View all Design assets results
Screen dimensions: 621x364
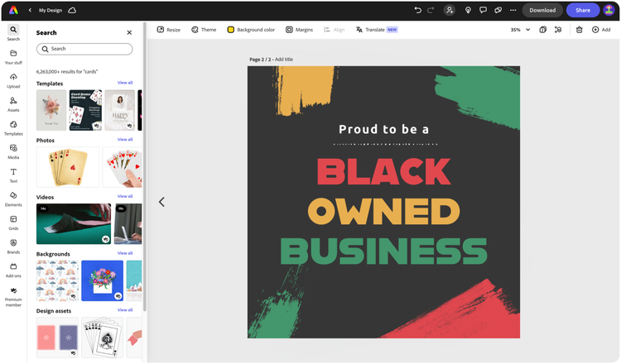click(125, 309)
